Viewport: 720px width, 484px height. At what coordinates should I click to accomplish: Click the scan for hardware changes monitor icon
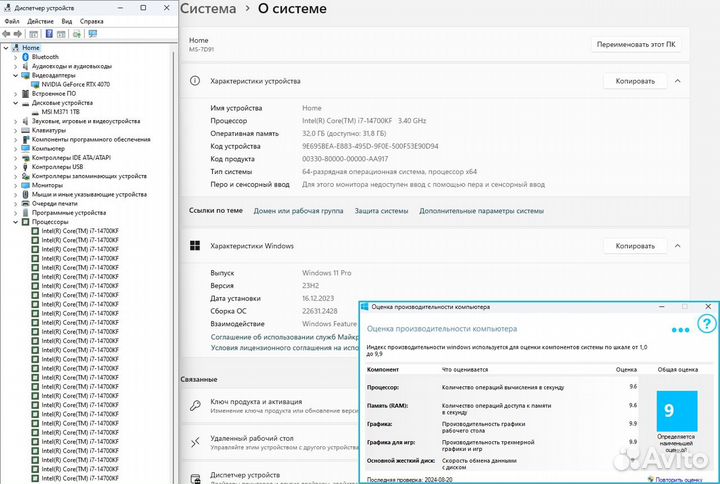pyautogui.click(x=92, y=33)
